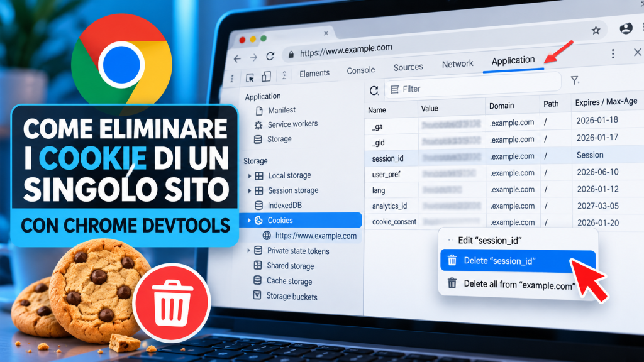The height and width of the screenshot is (362, 644).
Task: Open the Network tab
Action: pyautogui.click(x=458, y=64)
